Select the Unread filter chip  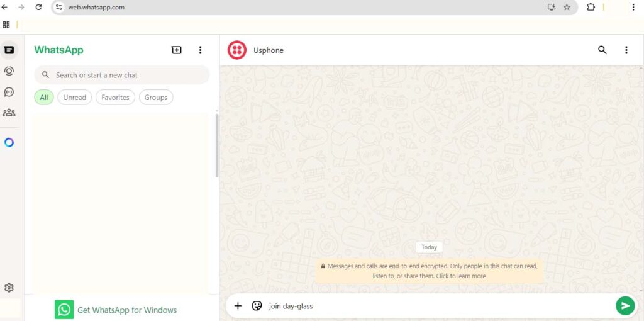[74, 98]
